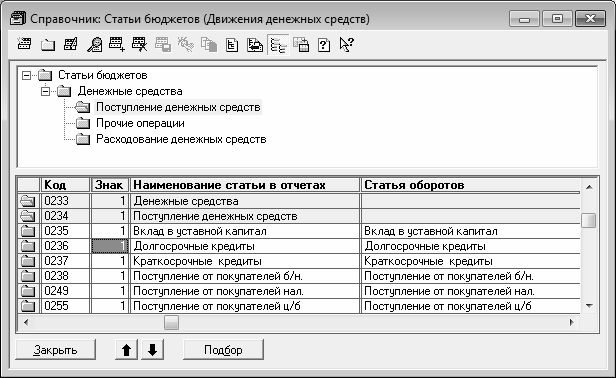Click the greyed table-with-plus toolbar icon
Image resolution: width=616 pixels, height=378 pixels.
pyautogui.click(x=301, y=45)
